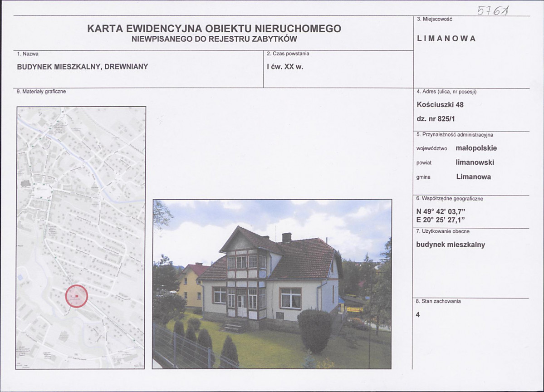
Task: Click the word województwo
Action: coord(431,148)
